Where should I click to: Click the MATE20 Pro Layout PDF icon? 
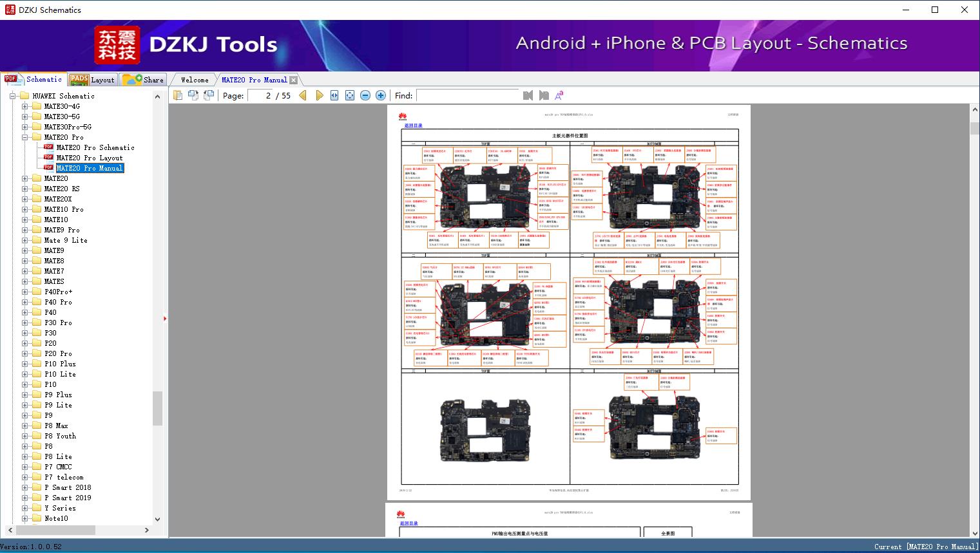pyautogui.click(x=48, y=157)
